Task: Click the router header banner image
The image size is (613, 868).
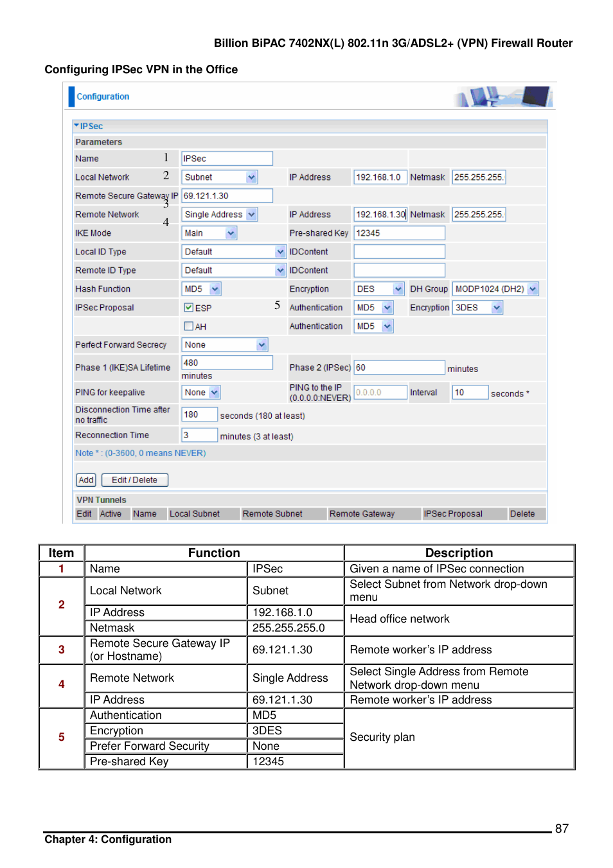Action: coord(503,96)
